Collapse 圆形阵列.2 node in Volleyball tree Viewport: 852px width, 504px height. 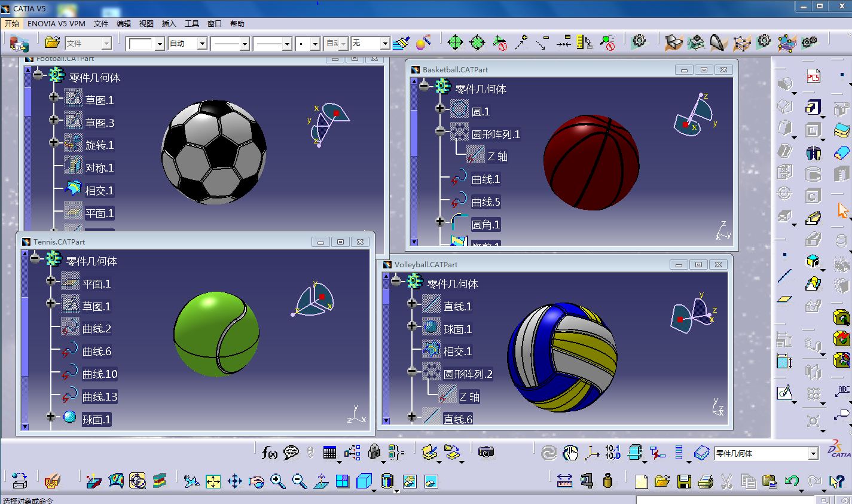[412, 371]
